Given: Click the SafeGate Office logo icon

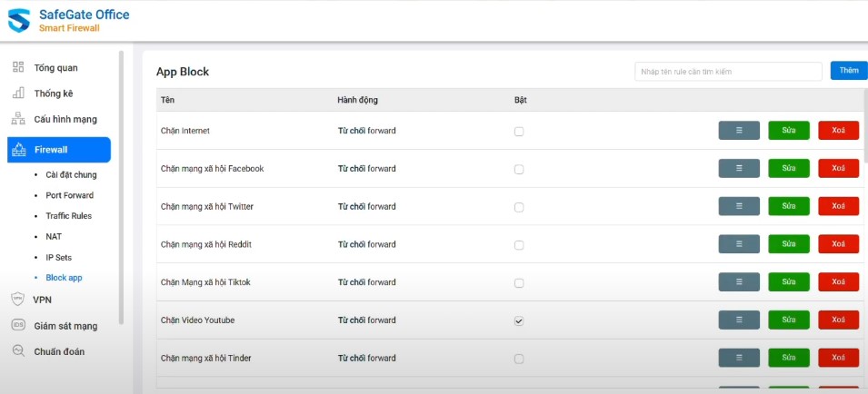Looking at the screenshot, I should click(x=19, y=21).
